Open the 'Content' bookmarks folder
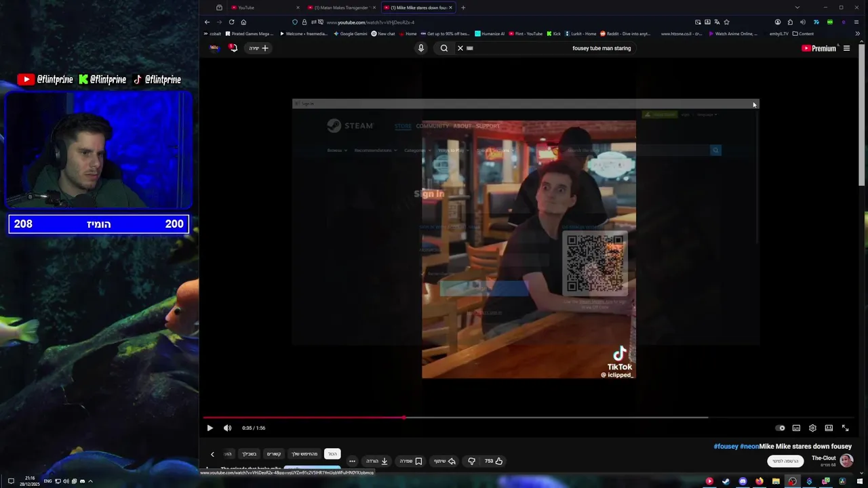 pyautogui.click(x=803, y=33)
